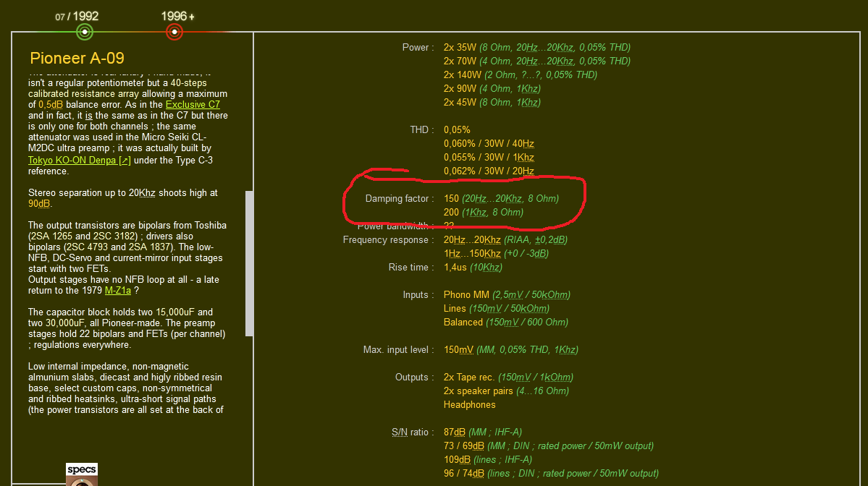868x486 pixels.
Task: Click the 0,055% / 30W / 1Khz line
Action: point(489,158)
